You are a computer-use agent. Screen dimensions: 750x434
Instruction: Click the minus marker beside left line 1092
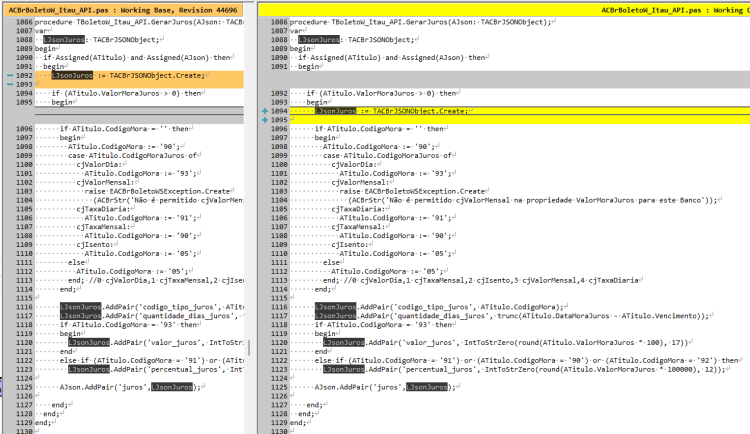coord(10,75)
